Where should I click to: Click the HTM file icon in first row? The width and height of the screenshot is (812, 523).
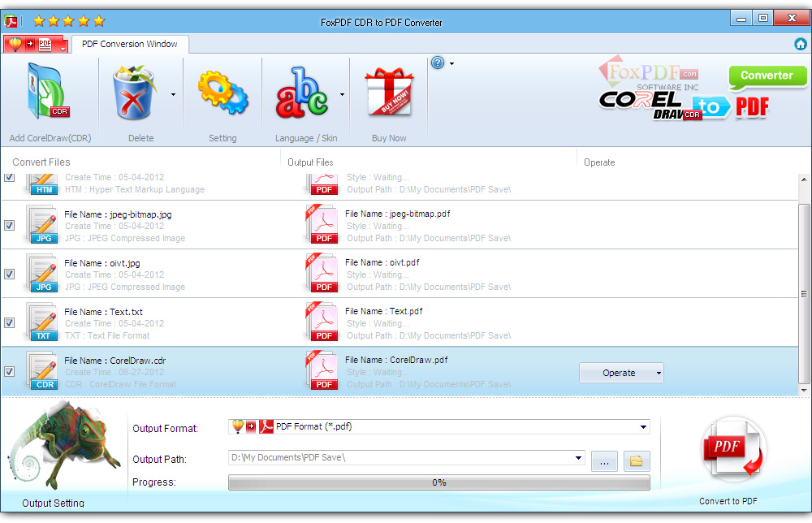pos(44,185)
